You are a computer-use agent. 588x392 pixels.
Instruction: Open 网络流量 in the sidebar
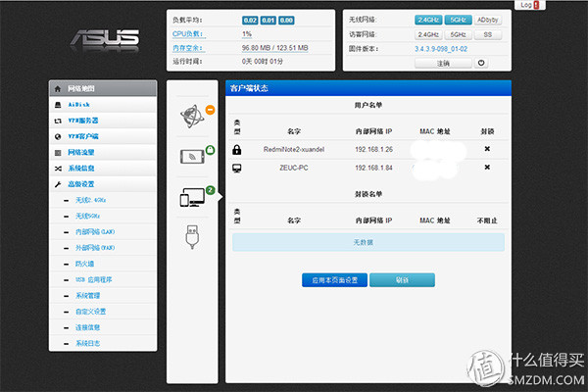click(103, 152)
